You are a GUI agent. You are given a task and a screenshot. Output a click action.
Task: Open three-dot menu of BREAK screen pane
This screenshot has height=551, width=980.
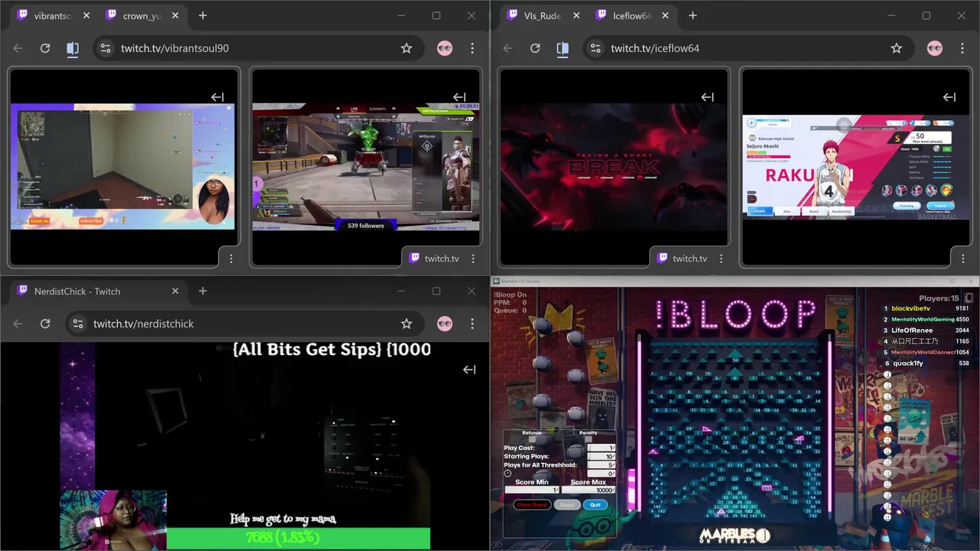[x=721, y=259]
